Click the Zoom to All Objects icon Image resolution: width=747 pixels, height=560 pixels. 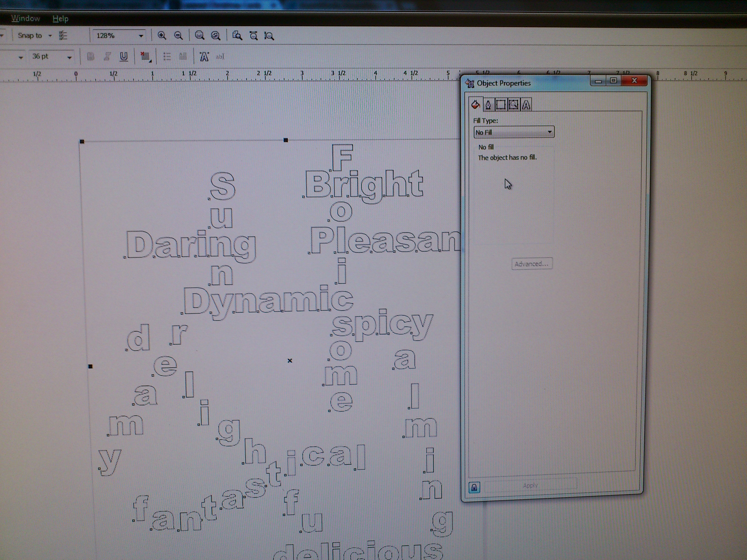click(215, 35)
